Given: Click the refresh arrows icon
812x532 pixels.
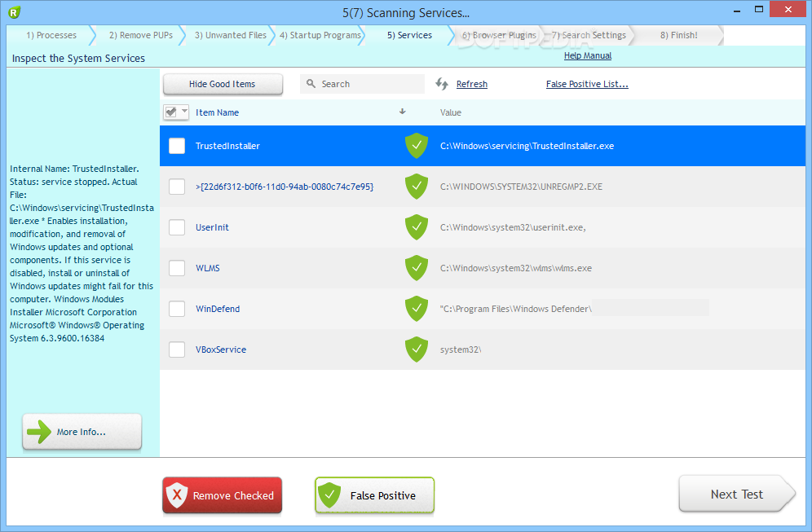Looking at the screenshot, I should (442, 84).
